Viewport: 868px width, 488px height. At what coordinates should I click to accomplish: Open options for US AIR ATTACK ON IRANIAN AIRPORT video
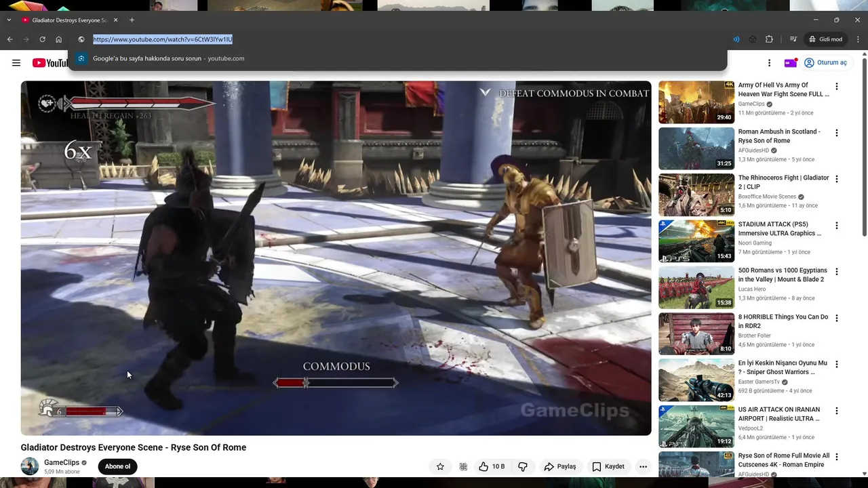coord(836,411)
